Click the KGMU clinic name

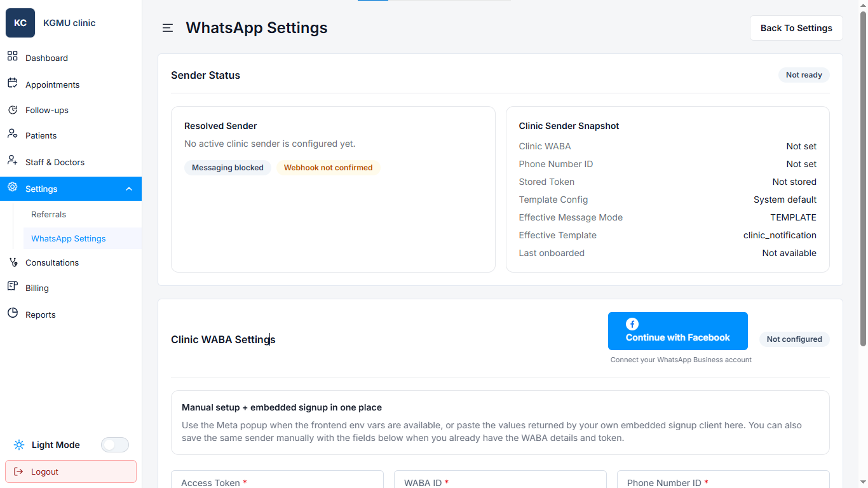(x=69, y=23)
